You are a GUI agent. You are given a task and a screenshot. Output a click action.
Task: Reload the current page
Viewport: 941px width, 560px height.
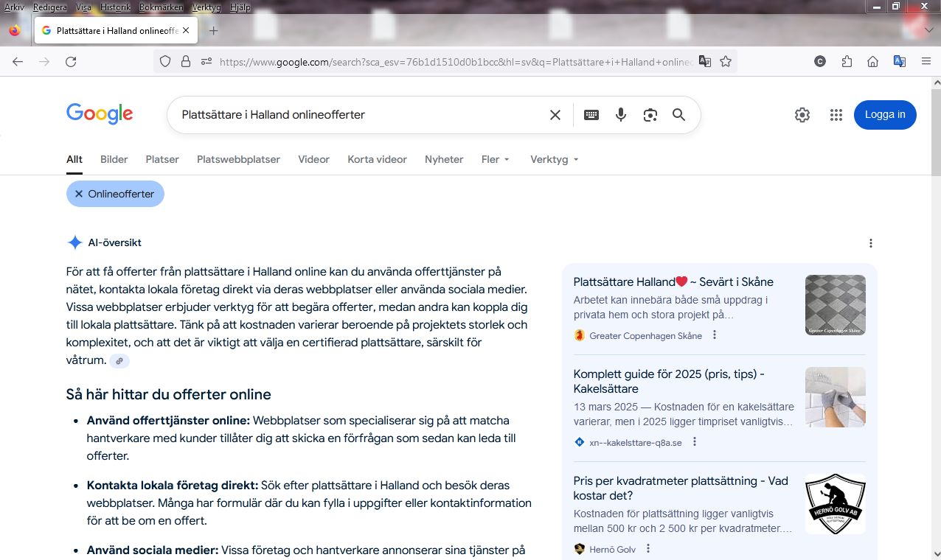(71, 62)
